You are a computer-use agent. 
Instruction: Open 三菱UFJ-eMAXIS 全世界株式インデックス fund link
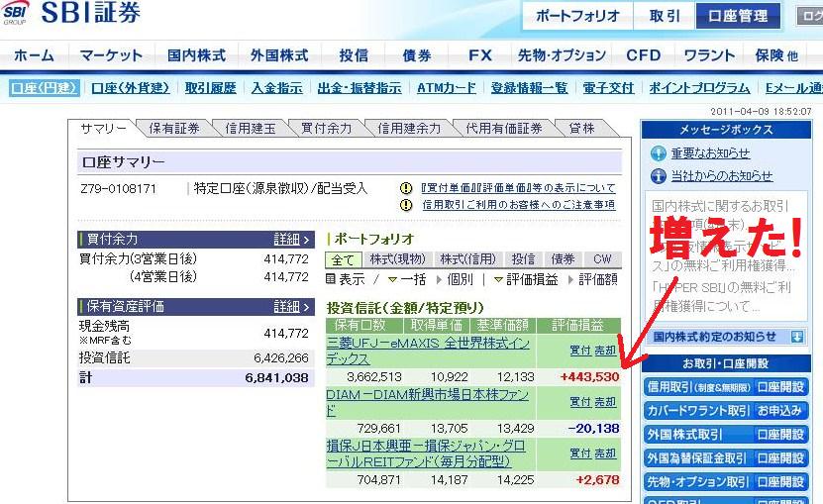point(428,352)
